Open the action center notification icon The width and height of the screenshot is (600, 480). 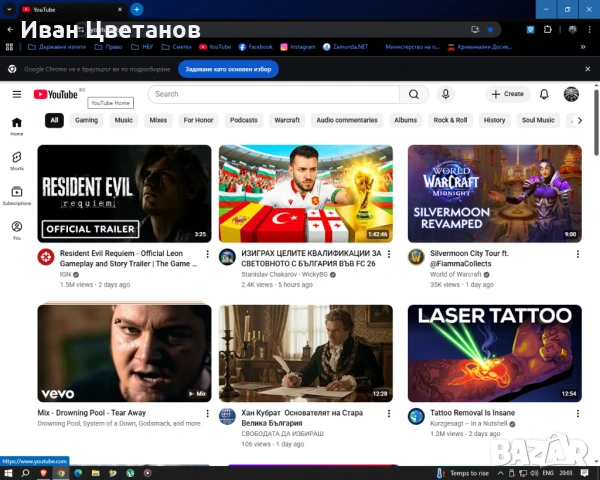point(584,473)
